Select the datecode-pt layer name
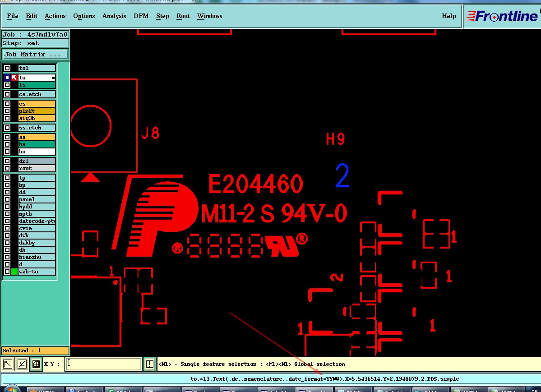This screenshot has height=392, width=541. (37, 221)
